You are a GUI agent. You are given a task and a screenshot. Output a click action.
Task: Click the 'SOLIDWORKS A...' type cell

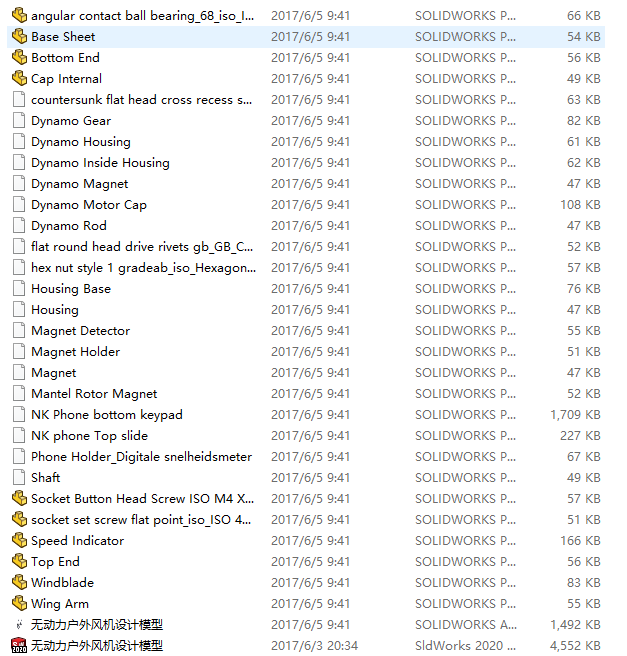tap(466, 625)
